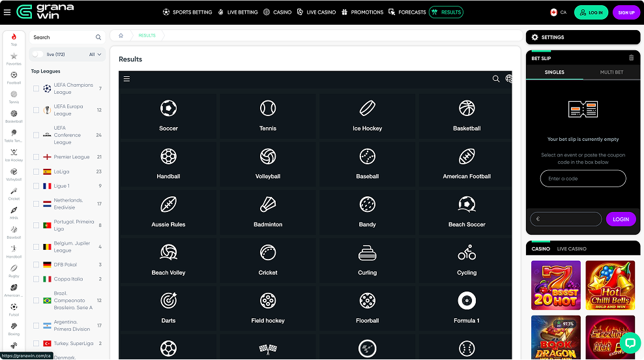Switch to Multi Bet tab
The height and width of the screenshot is (360, 644).
(x=611, y=72)
